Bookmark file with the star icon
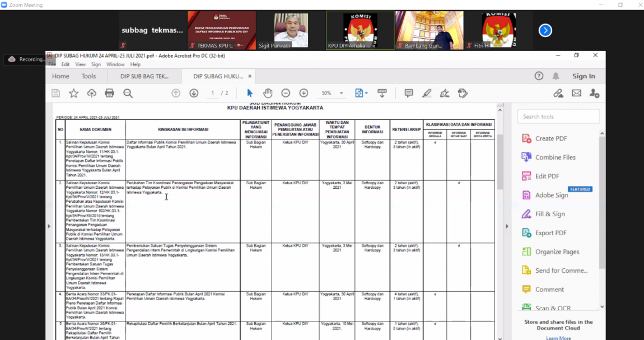Screen dimensions: 644x340 tap(73, 93)
